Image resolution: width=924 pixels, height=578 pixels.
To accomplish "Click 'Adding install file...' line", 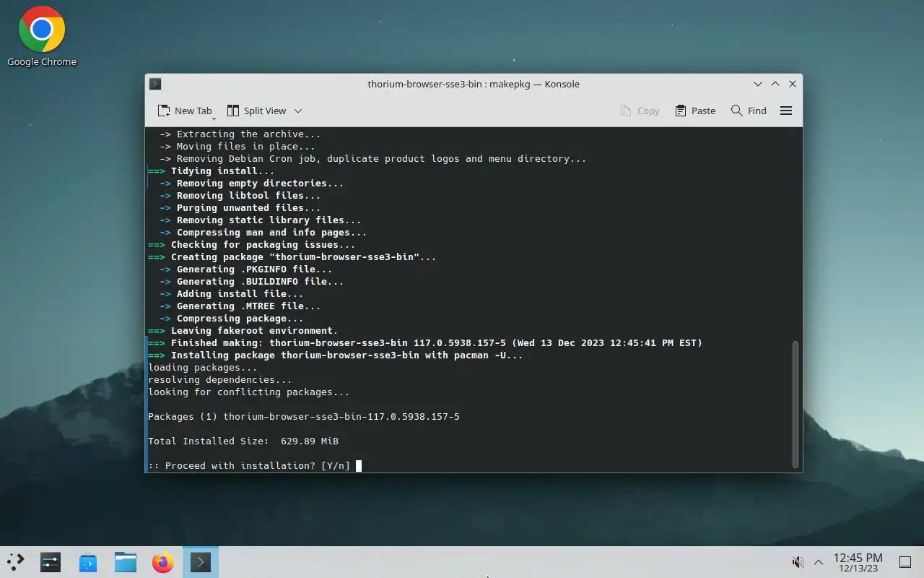I will [x=232, y=293].
